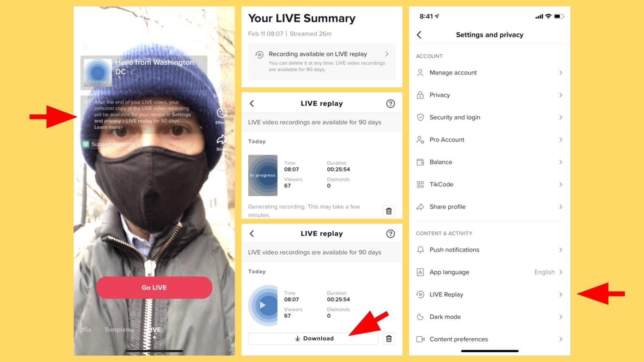Follow the Learn more link in notice

(109, 128)
